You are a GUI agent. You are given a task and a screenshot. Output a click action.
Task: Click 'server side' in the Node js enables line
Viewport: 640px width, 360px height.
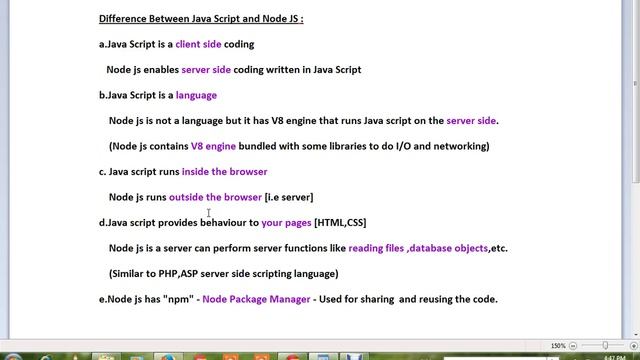click(x=206, y=70)
